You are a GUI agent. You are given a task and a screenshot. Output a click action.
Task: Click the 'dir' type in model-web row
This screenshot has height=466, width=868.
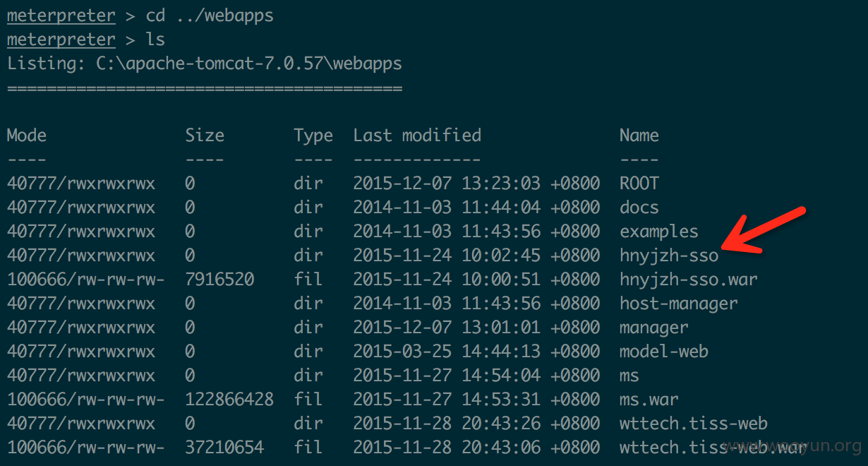coord(308,352)
